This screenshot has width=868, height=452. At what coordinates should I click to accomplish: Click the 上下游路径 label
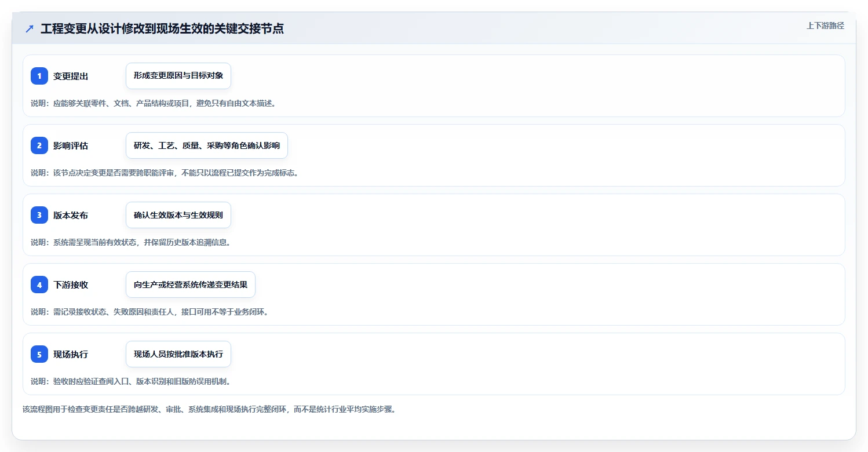[x=825, y=25]
